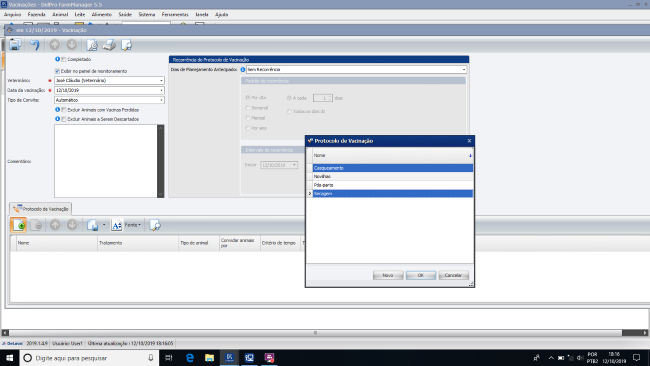Enable Excluir Animais a Serem Descartados
The image size is (650, 366).
click(x=64, y=119)
